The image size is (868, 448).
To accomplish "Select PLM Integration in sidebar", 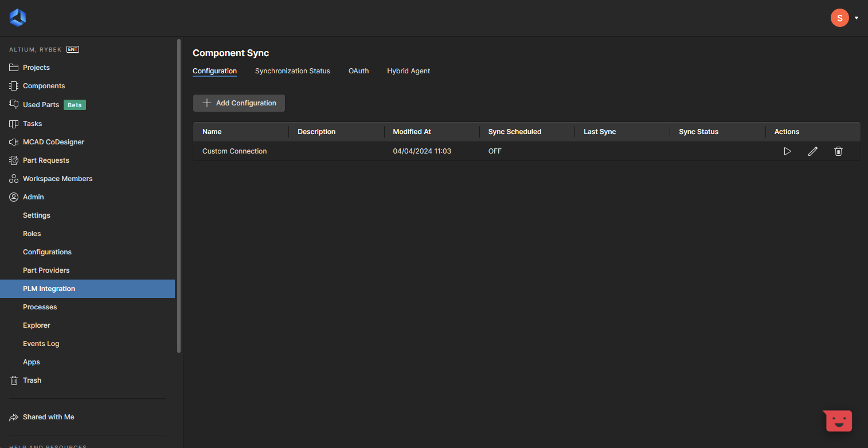I will [87, 289].
